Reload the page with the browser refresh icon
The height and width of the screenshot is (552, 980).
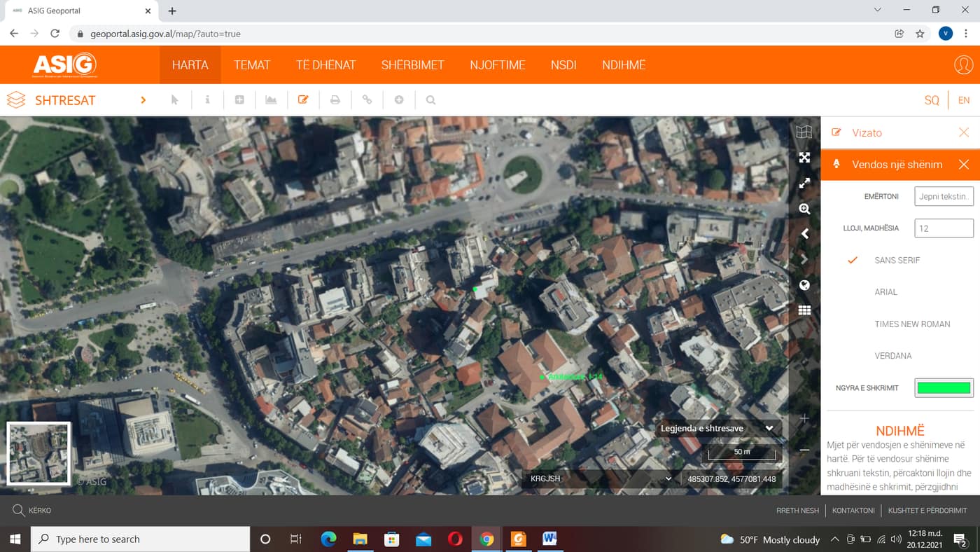55,34
